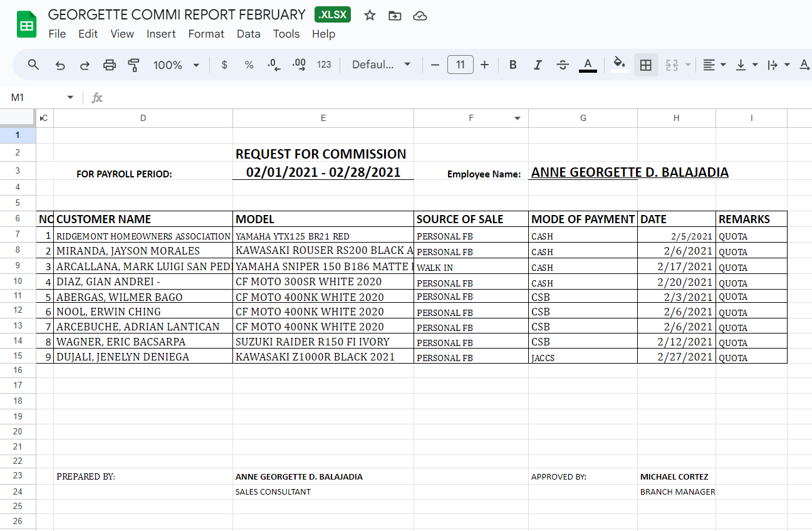
Task: Select column D header
Action: (143, 118)
